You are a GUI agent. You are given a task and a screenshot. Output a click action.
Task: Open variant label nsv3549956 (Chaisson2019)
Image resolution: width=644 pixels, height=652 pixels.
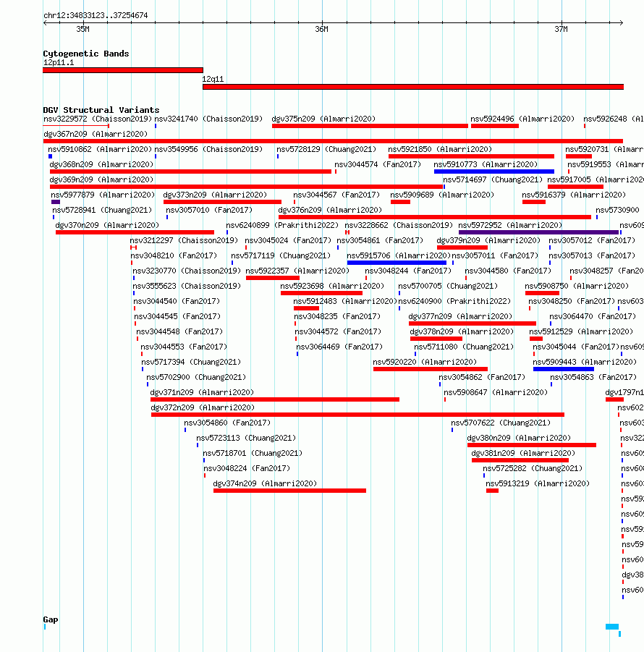pos(208,149)
